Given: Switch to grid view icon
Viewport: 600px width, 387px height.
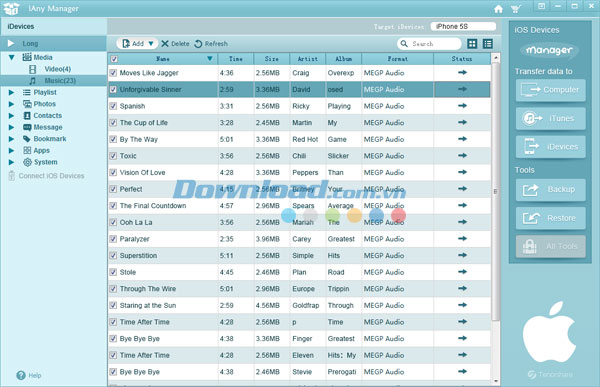Looking at the screenshot, I should click(472, 44).
